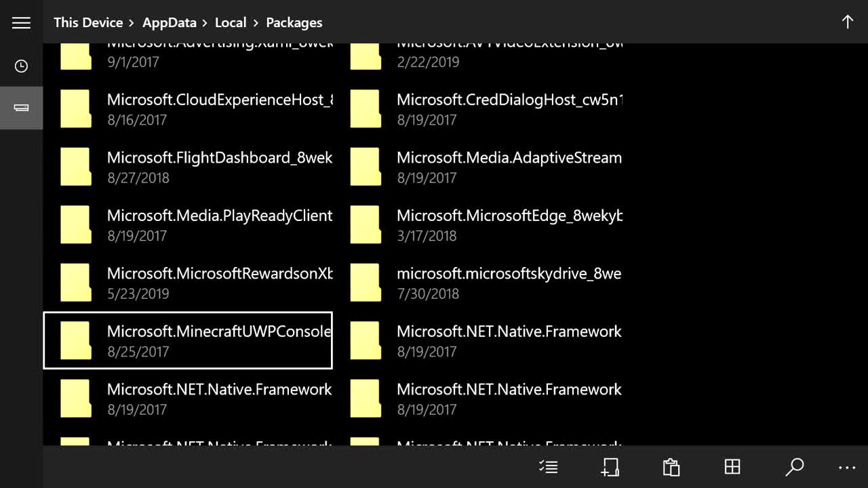Switch the grid view layout icon
This screenshot has height=488, width=868.
pos(732,466)
